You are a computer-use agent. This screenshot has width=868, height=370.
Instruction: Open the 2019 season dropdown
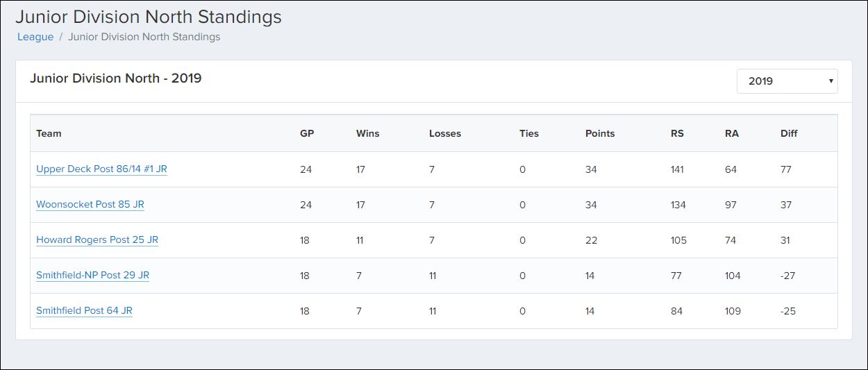point(787,81)
